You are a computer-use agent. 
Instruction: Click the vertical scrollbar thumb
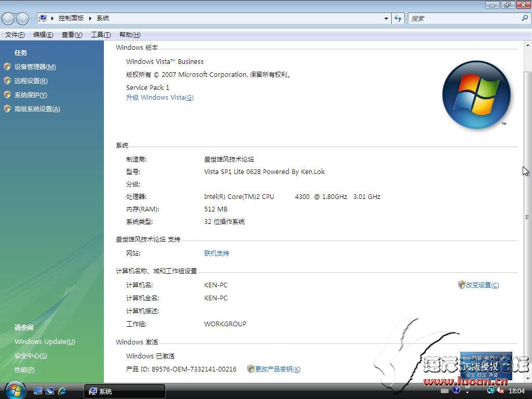point(527,217)
